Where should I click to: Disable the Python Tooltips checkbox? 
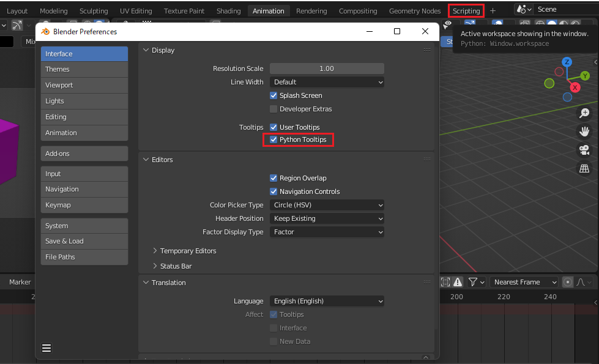[x=274, y=140]
